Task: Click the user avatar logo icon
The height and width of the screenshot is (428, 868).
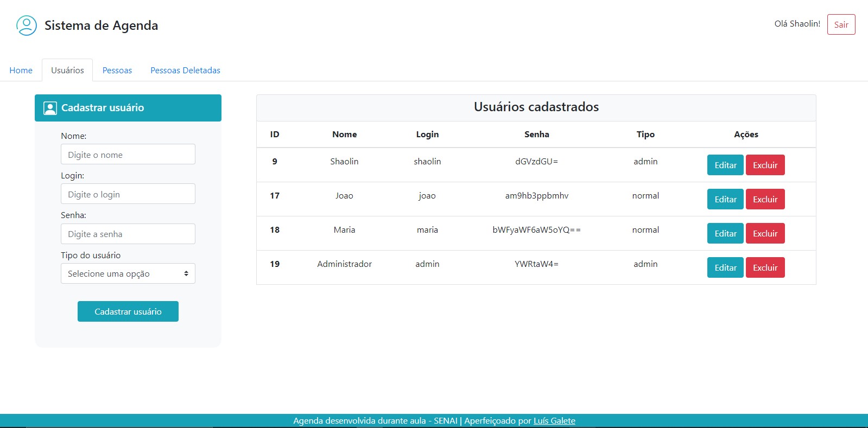Action: pyautogui.click(x=27, y=25)
